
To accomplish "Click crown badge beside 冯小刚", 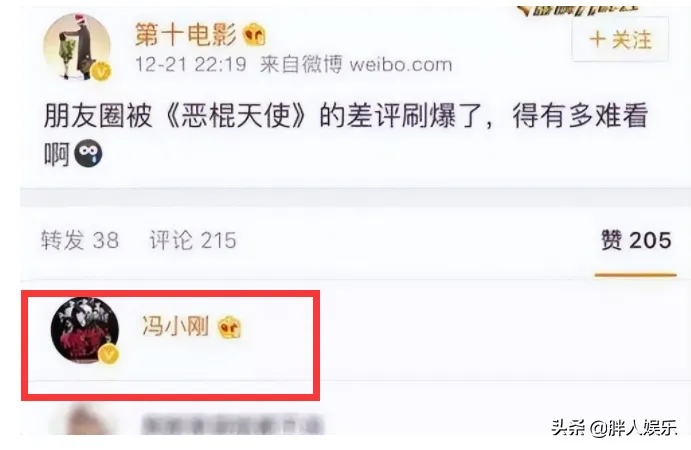I will coord(230,327).
